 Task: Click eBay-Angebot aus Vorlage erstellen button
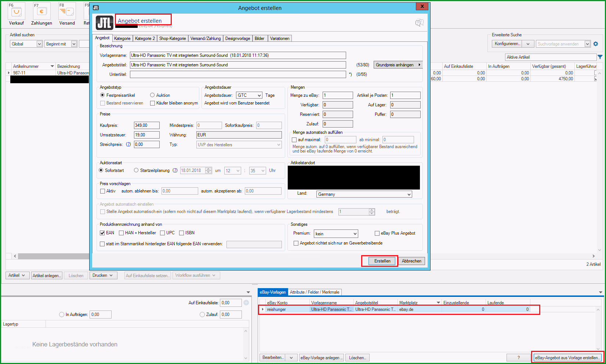coord(567,358)
